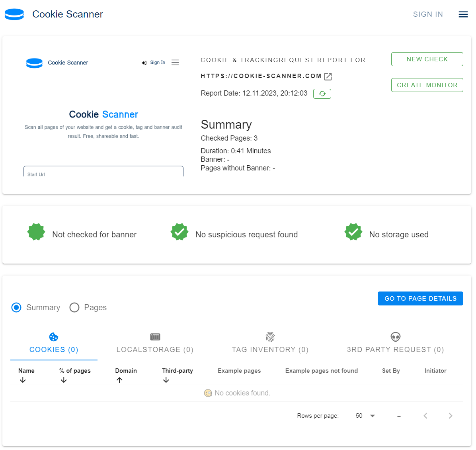Click the No suspicious request found checkmark badge
Image resolution: width=476 pixels, height=450 pixels.
point(179,232)
